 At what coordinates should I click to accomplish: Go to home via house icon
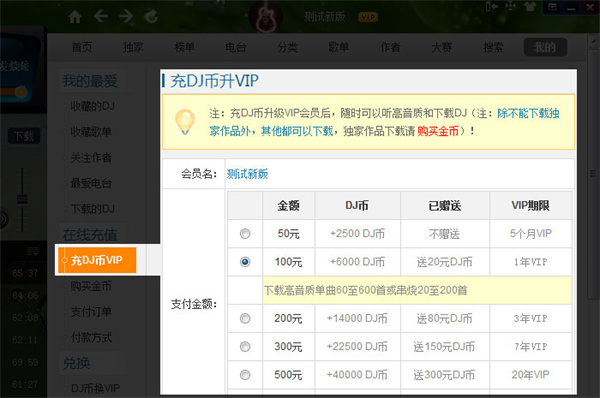[75, 16]
